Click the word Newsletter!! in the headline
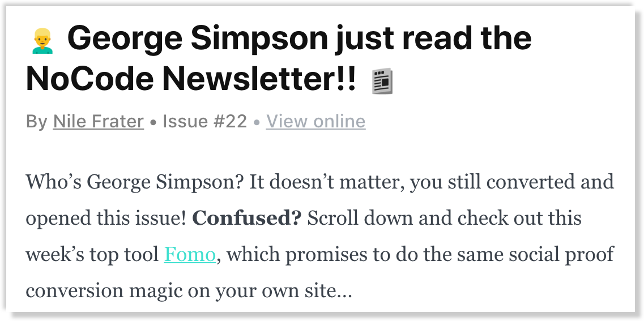This screenshot has height=321, width=644. [259, 79]
